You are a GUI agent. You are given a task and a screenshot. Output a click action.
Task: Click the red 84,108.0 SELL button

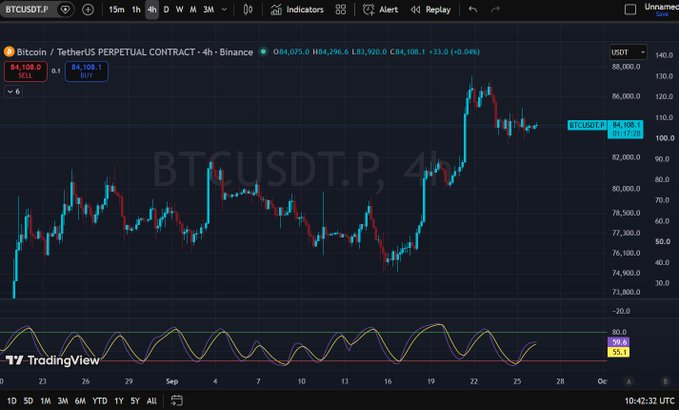(26, 71)
